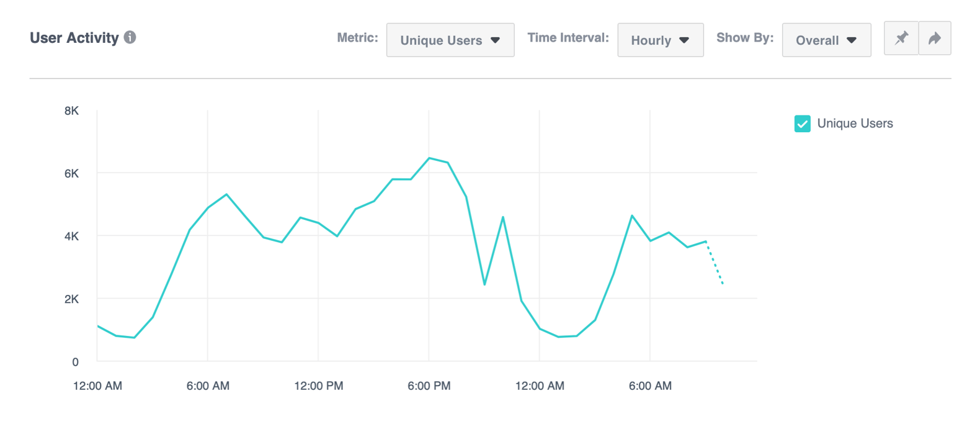Click the Metric label text
The width and height of the screenshot is (980, 434).
(358, 37)
